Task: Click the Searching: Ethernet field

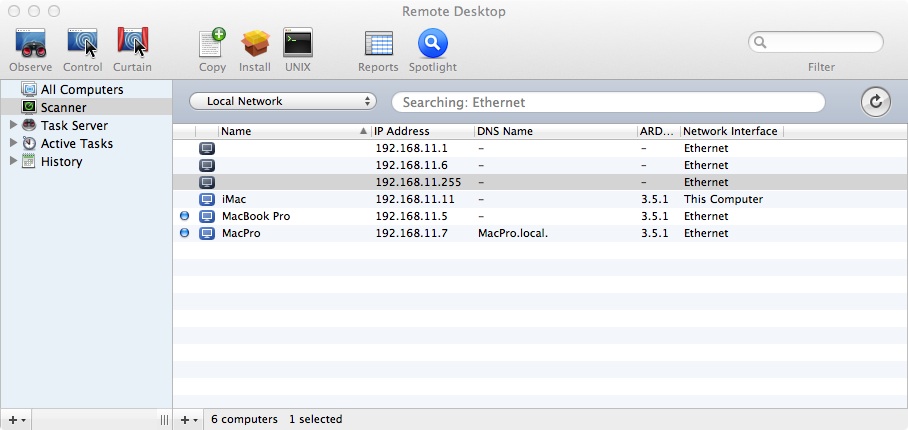Action: 608,102
